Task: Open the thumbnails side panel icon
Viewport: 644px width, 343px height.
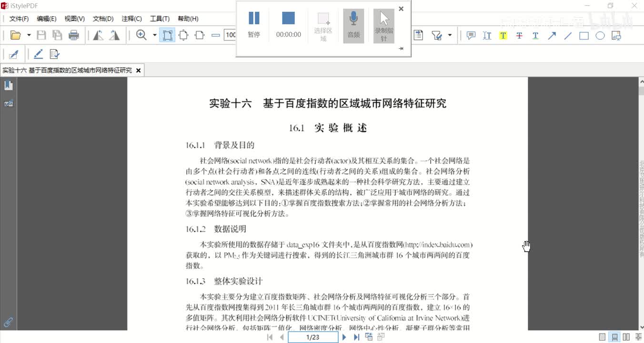Action: [9, 103]
